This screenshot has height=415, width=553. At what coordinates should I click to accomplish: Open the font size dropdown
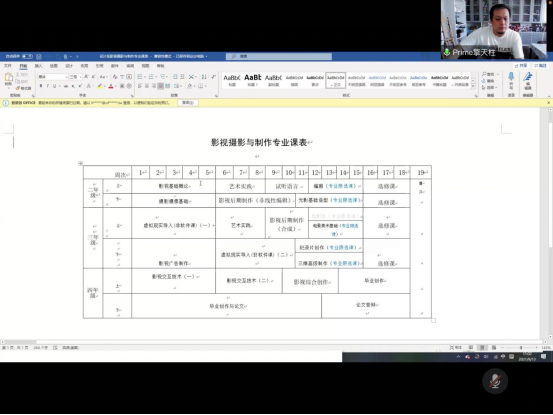pyautogui.click(x=75, y=77)
